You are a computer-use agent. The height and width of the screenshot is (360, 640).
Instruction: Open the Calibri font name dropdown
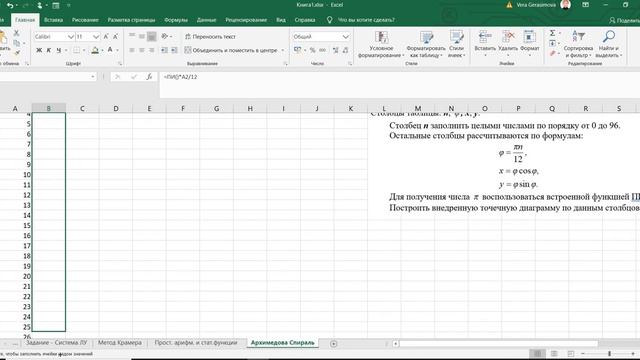click(x=70, y=37)
